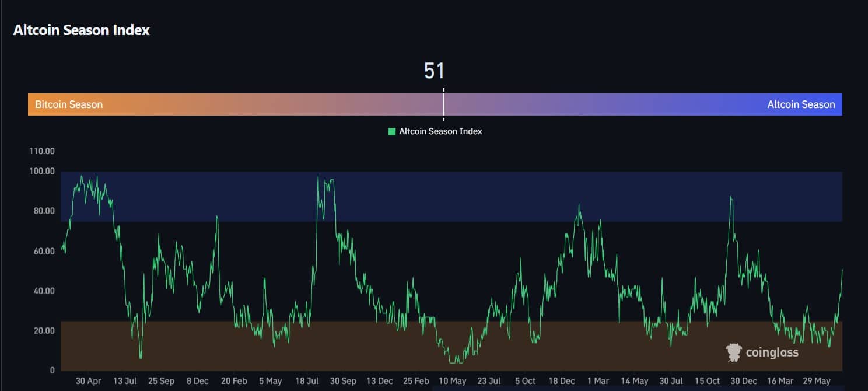Click the 30 Apr date on the x-axis

pyautogui.click(x=89, y=381)
